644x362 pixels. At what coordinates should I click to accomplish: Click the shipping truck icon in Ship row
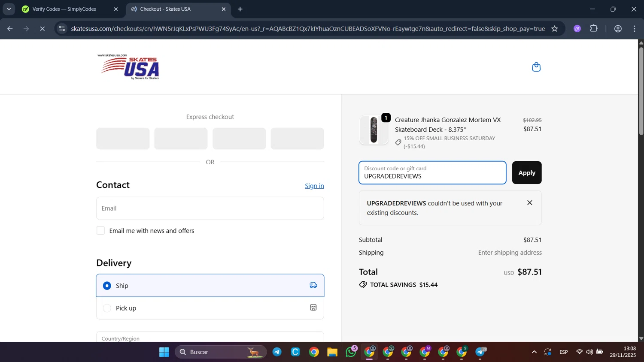[x=313, y=285]
